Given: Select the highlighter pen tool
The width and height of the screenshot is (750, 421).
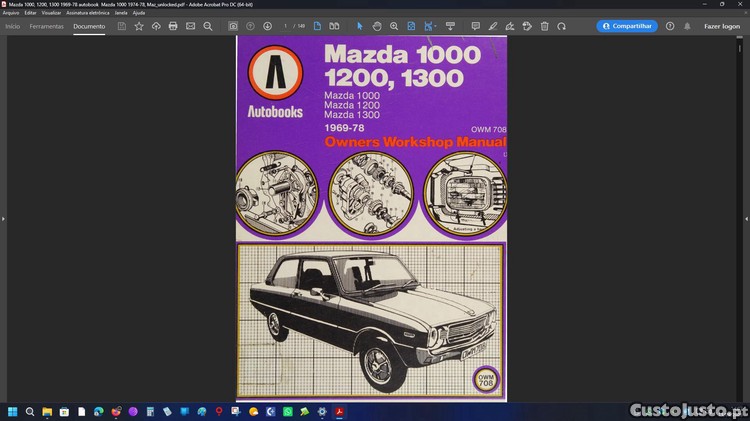Looking at the screenshot, I should coord(493,26).
